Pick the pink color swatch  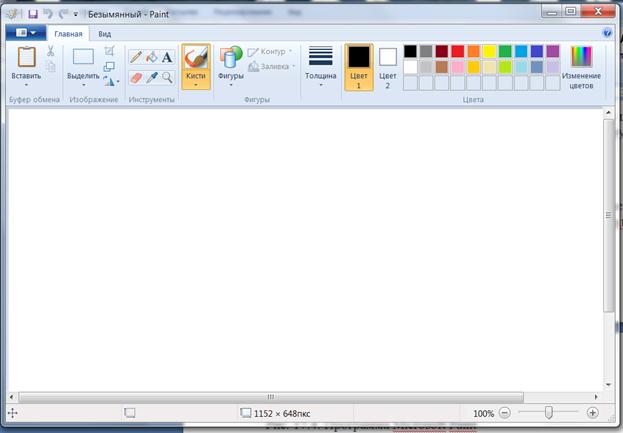458,67
